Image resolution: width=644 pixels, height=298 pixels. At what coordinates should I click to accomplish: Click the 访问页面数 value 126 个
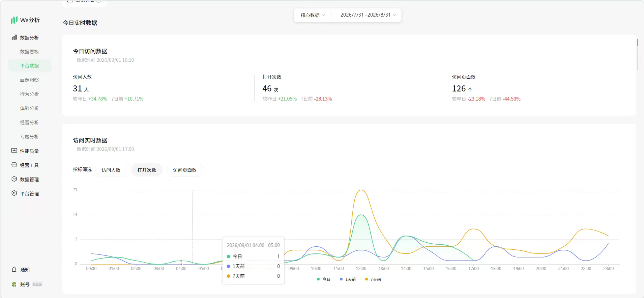(x=462, y=89)
